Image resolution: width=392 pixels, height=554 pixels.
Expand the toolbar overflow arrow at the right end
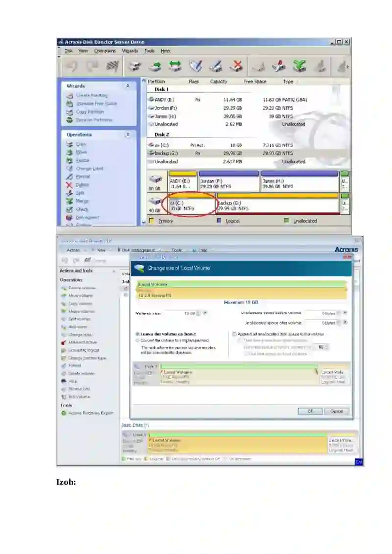click(x=348, y=67)
